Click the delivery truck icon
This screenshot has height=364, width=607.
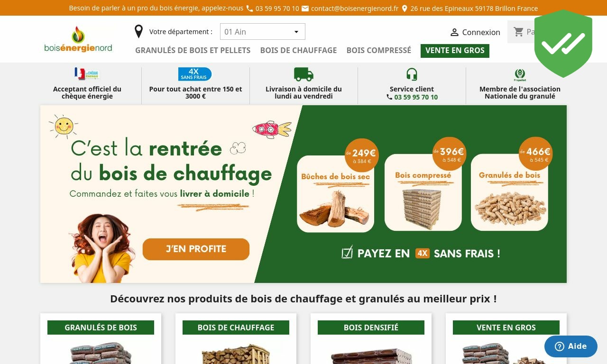pos(303,74)
